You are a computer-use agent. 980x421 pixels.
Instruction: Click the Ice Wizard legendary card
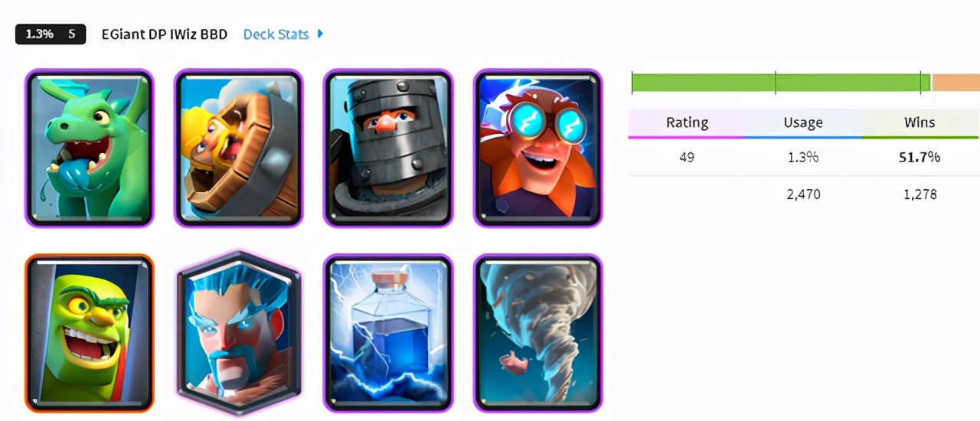[238, 333]
